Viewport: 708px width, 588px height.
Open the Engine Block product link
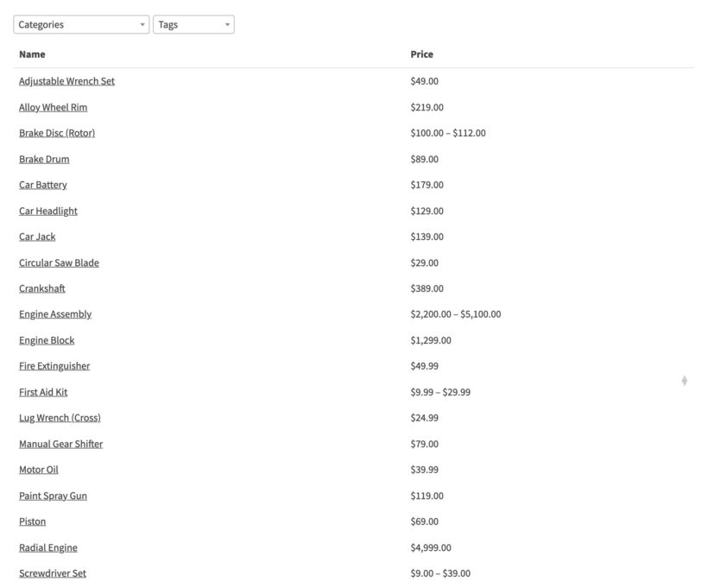click(x=47, y=340)
